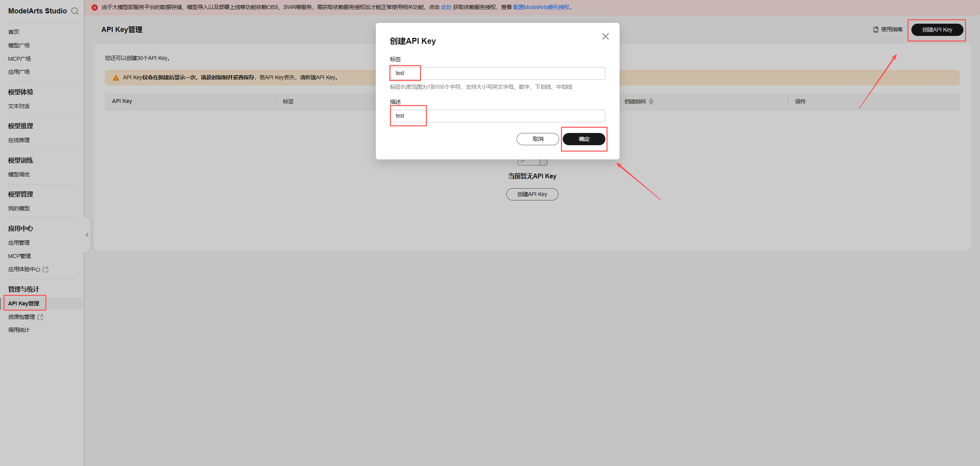Click the 使用指南 guide document icon

pyautogui.click(x=876, y=30)
